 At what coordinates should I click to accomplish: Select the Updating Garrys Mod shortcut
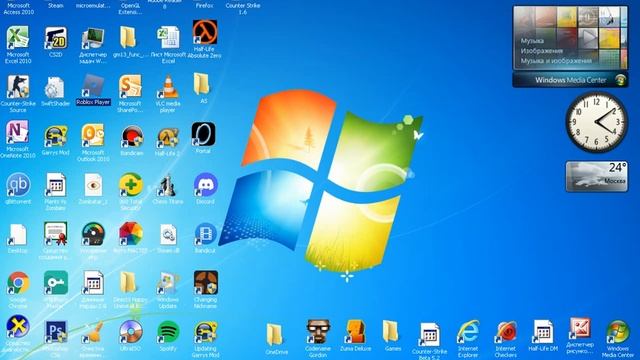[205, 333]
